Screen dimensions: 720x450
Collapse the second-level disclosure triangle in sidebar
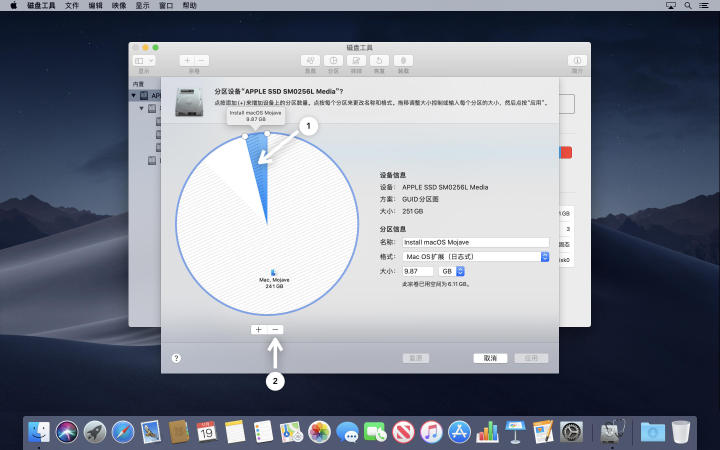click(142, 109)
